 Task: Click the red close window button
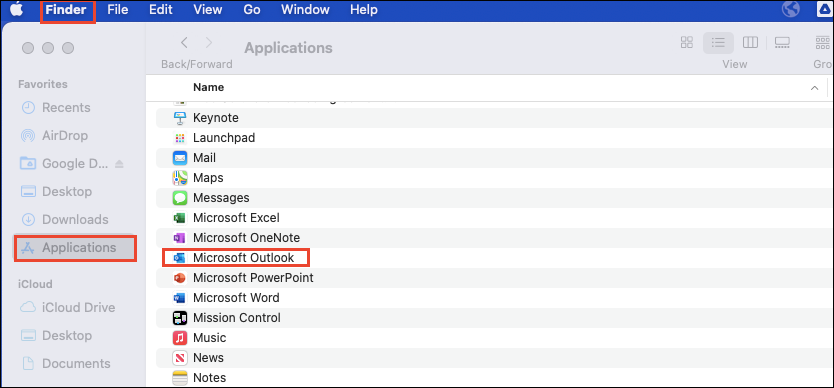pyautogui.click(x=28, y=48)
